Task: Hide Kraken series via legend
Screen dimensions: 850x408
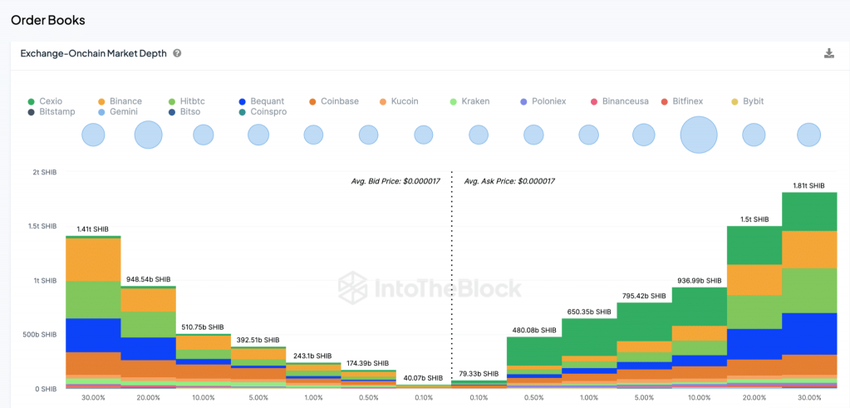Action: tap(475, 102)
